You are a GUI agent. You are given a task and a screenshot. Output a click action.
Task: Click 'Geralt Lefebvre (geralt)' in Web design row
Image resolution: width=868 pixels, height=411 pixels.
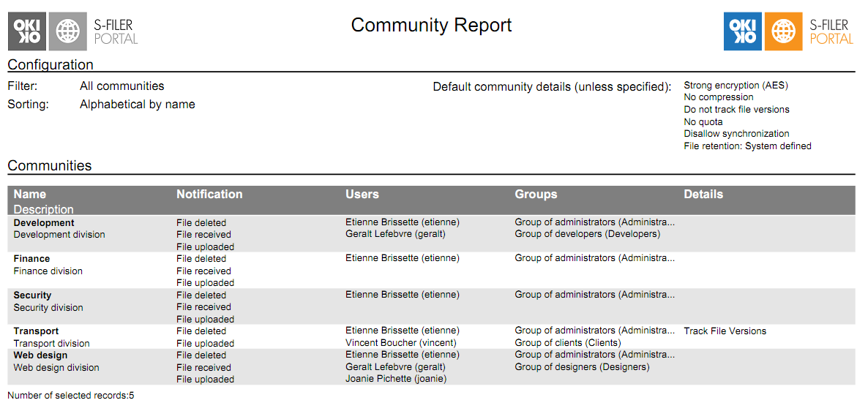tap(395, 366)
